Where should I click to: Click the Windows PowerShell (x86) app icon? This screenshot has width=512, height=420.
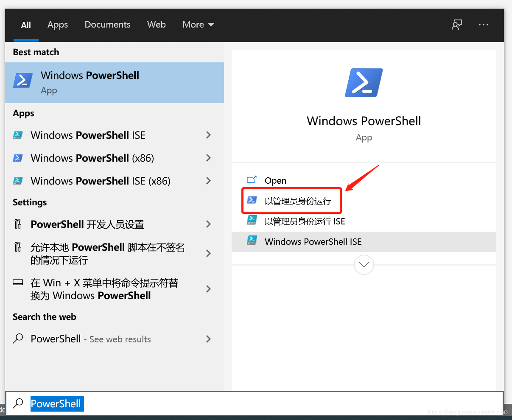tap(18, 158)
